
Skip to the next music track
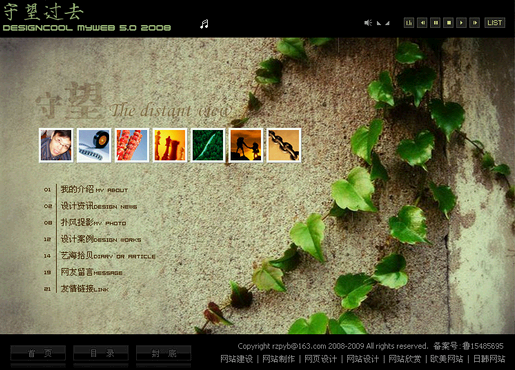(x=474, y=23)
